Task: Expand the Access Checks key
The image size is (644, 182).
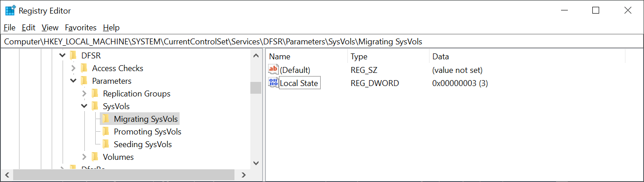Action: (x=73, y=68)
